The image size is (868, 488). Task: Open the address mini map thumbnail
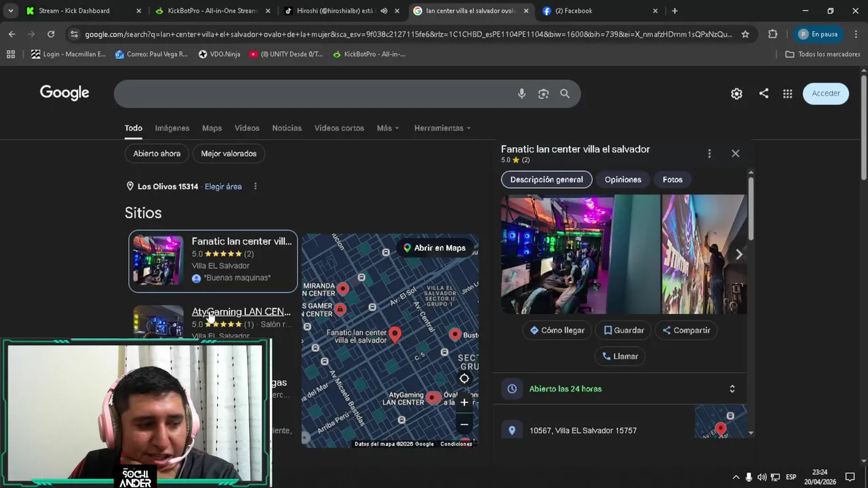click(721, 421)
